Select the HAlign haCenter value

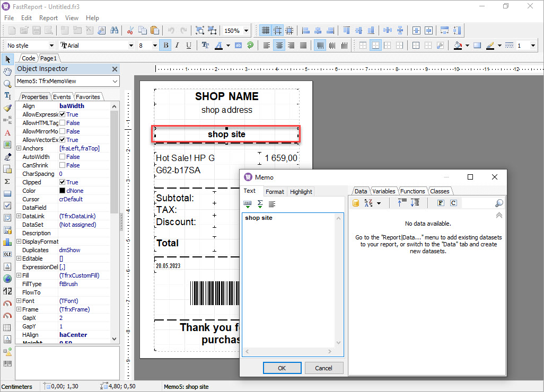(x=73, y=335)
